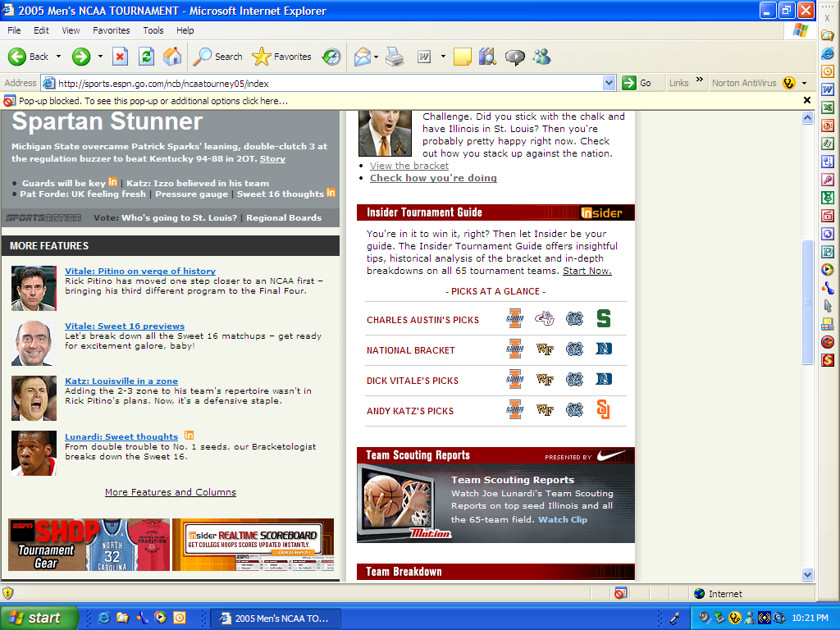Click the Stop loading toolbar icon

(120, 57)
